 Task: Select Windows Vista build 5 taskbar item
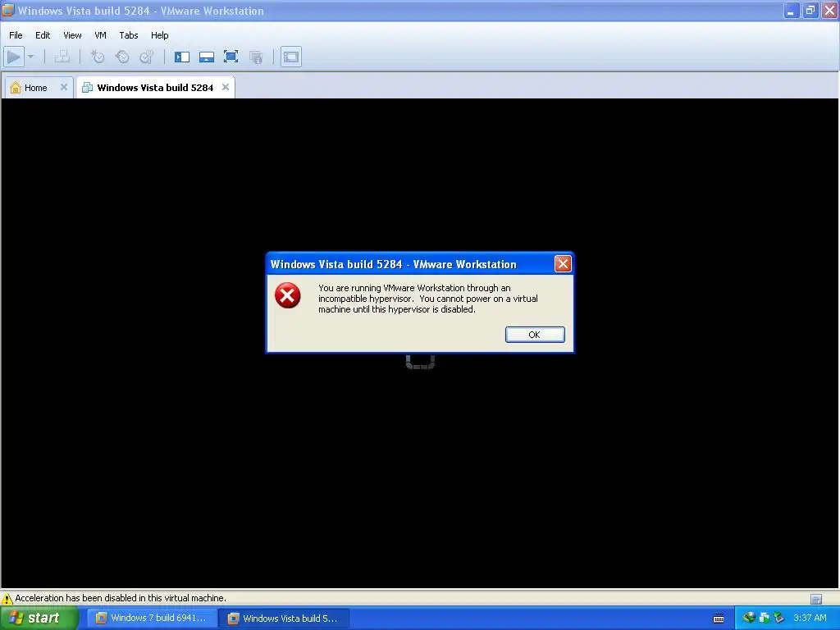point(283,619)
